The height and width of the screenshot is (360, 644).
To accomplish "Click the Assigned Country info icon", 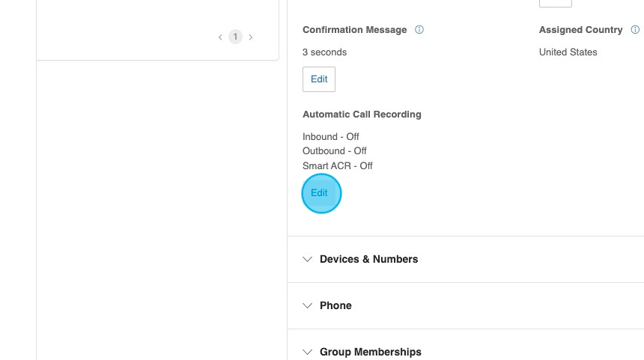I will [635, 30].
